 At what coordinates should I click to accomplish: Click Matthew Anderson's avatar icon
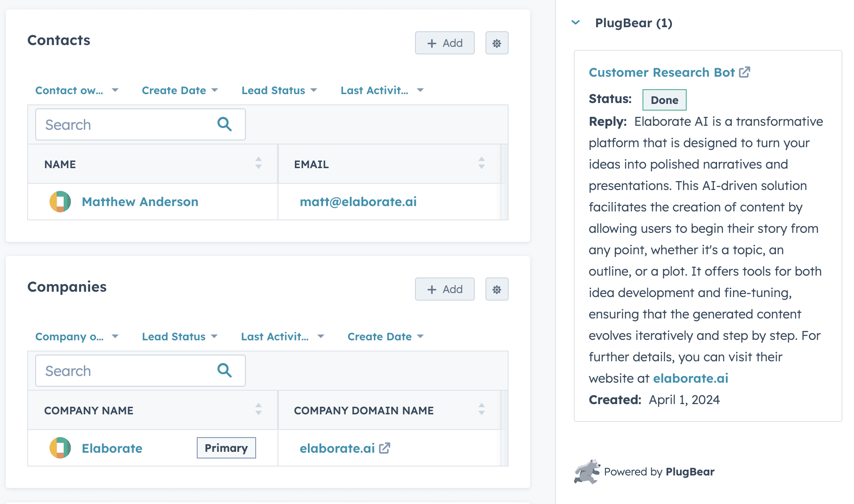(x=60, y=202)
